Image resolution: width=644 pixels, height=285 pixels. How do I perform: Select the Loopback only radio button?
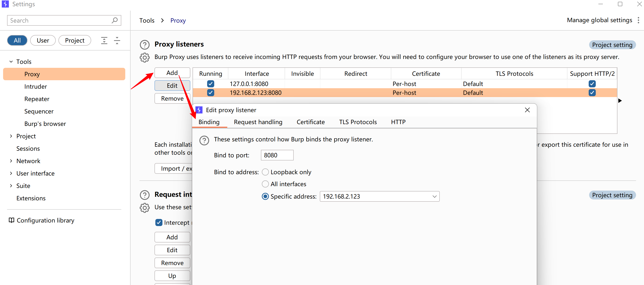click(x=265, y=172)
